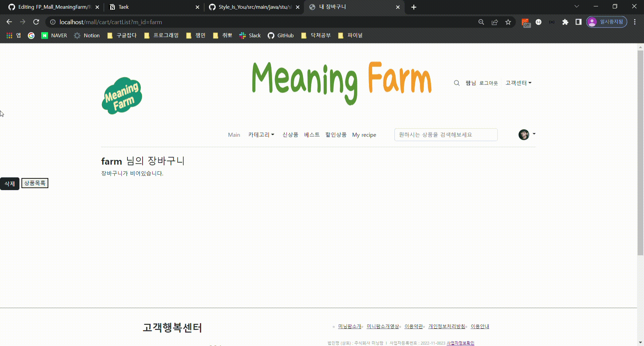
Task: Click the Meaning Farm logo image
Action: [122, 96]
